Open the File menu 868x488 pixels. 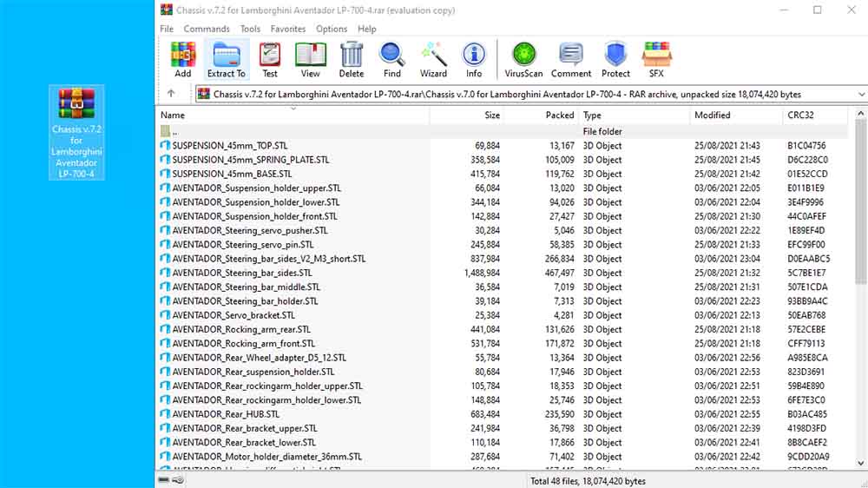(167, 29)
